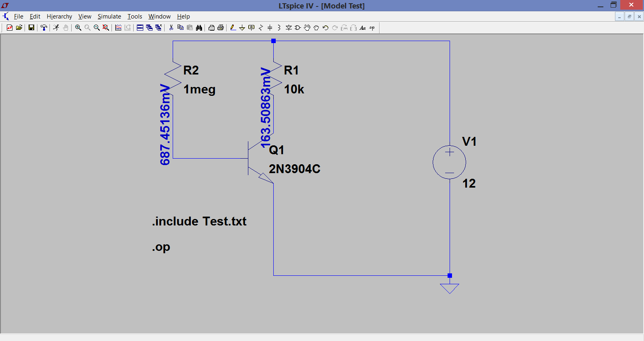Click the Autorange waveform plot icon
This screenshot has width=644, height=341.
[118, 28]
